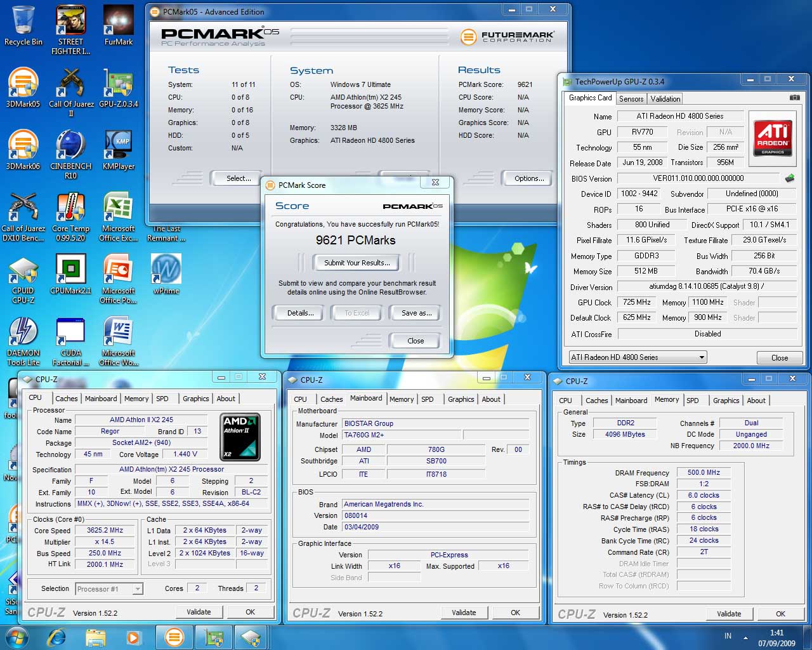This screenshot has width=812, height=650.
Task: Click Save as button in PCMark Score
Action: tap(416, 313)
